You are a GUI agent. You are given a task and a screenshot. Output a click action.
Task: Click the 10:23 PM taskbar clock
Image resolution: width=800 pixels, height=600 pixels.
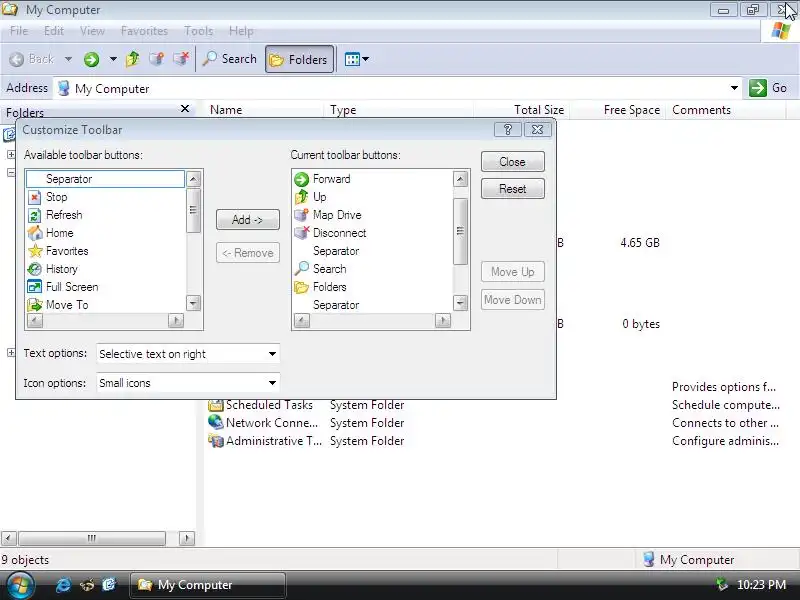click(761, 585)
